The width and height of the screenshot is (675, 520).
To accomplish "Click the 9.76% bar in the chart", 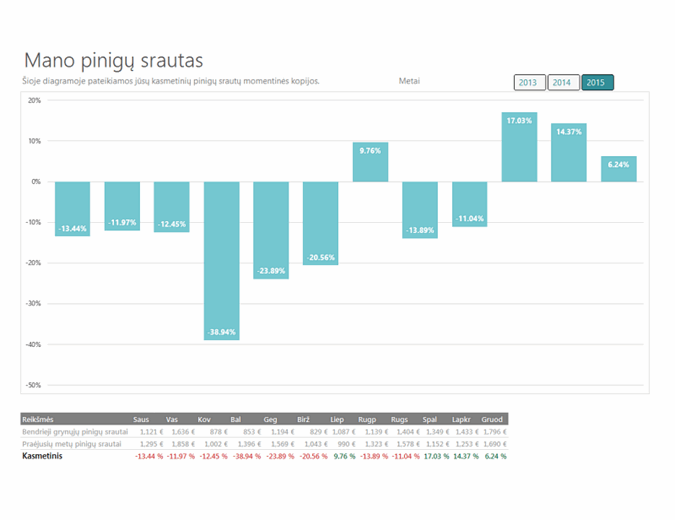I will point(370,162).
